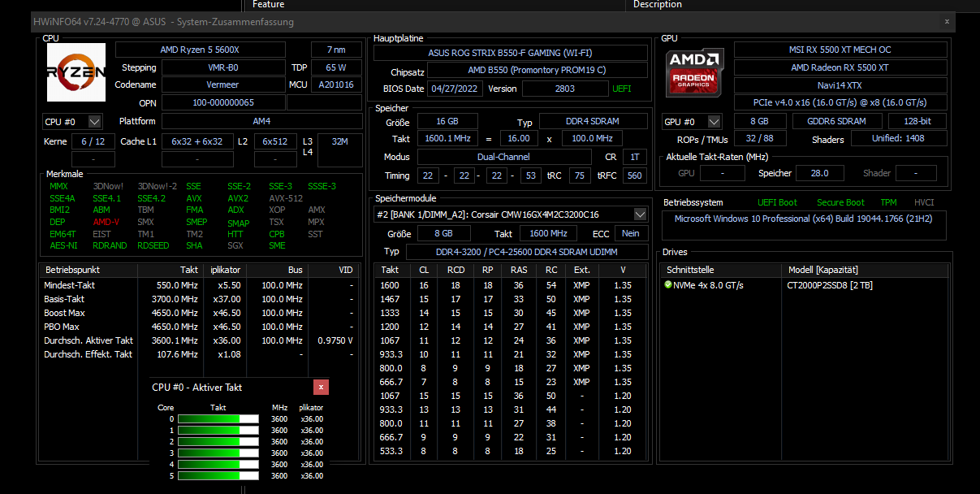Click the Modus Dual-Channel field
The width and height of the screenshot is (980, 494).
pos(503,157)
